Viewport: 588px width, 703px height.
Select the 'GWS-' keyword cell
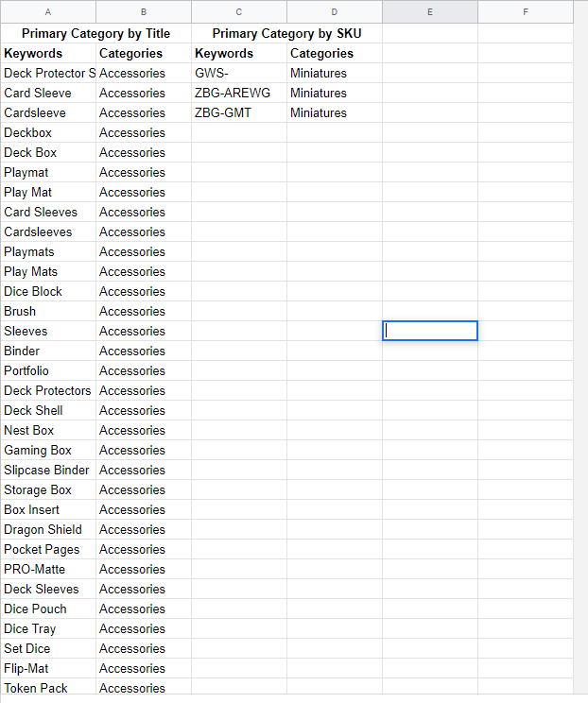(x=239, y=73)
